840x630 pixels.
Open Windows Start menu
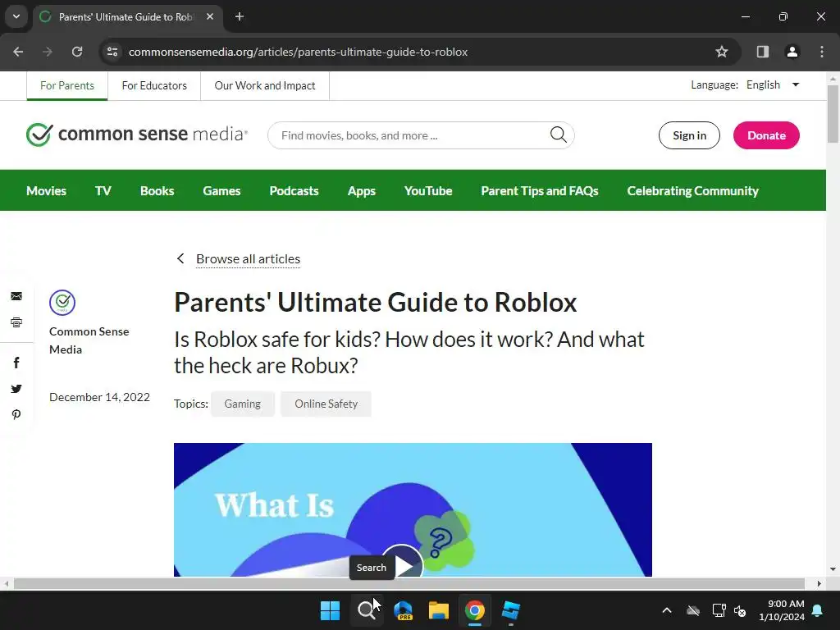[x=330, y=610]
